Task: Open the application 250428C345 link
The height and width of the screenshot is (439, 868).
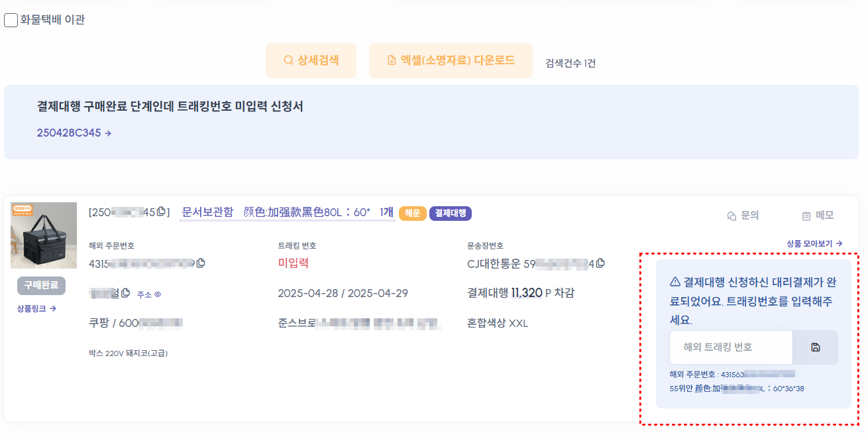Action: tap(69, 133)
